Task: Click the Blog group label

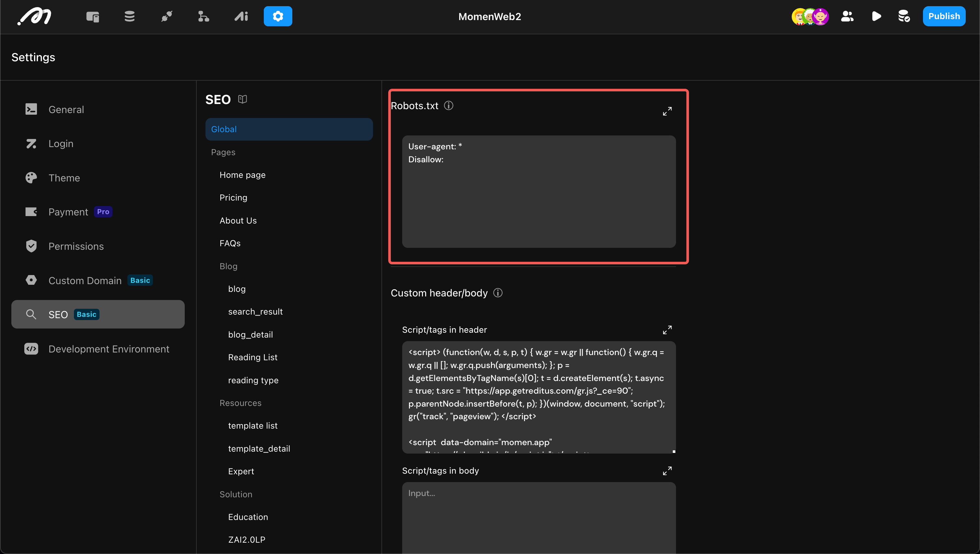Action: click(228, 266)
